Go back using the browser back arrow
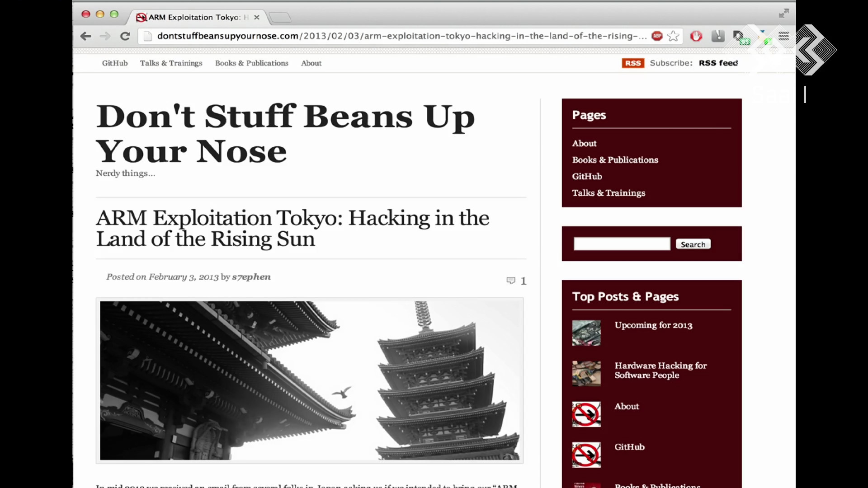The height and width of the screenshot is (488, 868). pyautogui.click(x=85, y=36)
